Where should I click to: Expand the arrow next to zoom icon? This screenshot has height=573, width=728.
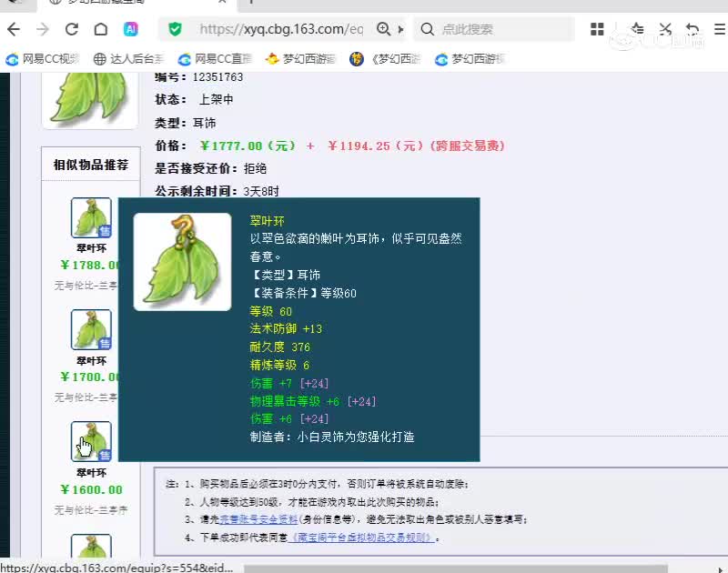[x=400, y=29]
